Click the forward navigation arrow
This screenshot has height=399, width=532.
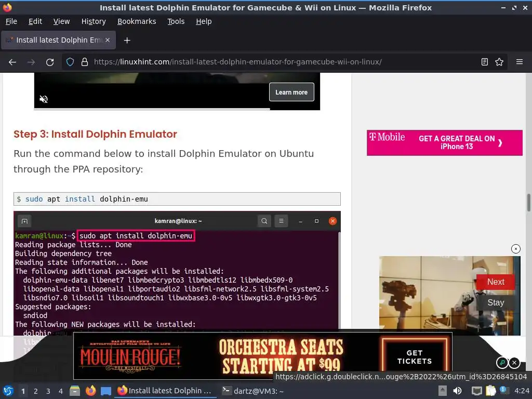point(31,62)
